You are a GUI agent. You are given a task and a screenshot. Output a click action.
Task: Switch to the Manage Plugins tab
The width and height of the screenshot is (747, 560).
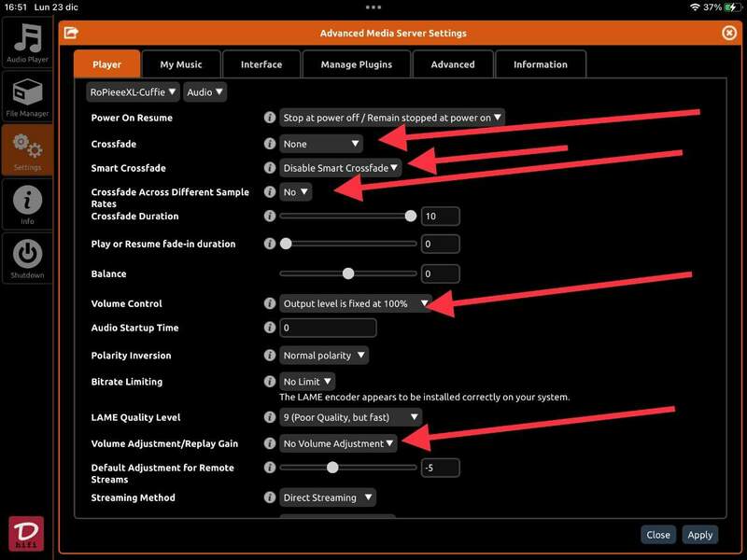coord(356,64)
